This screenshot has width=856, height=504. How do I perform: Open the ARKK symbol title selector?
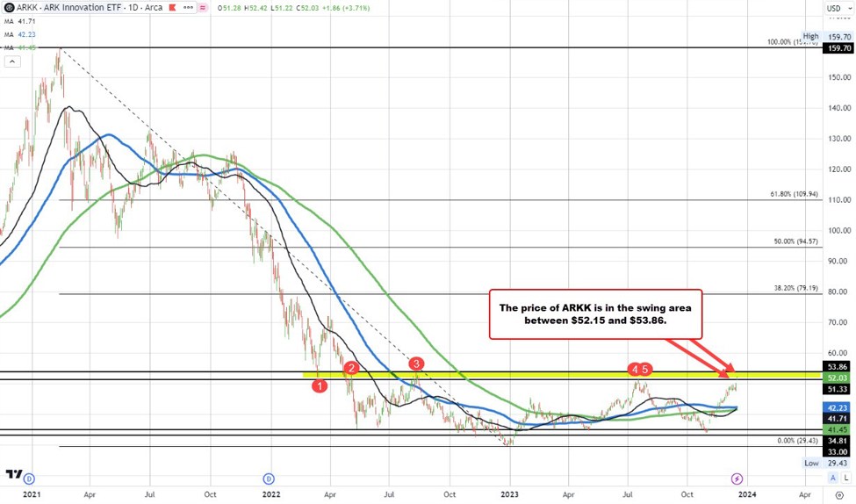coord(83,8)
